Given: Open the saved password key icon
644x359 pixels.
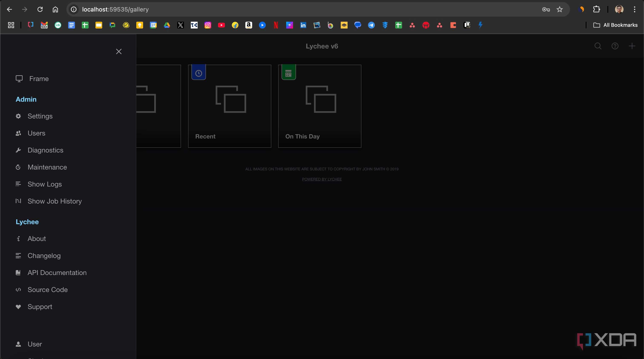Looking at the screenshot, I should click(x=546, y=10).
